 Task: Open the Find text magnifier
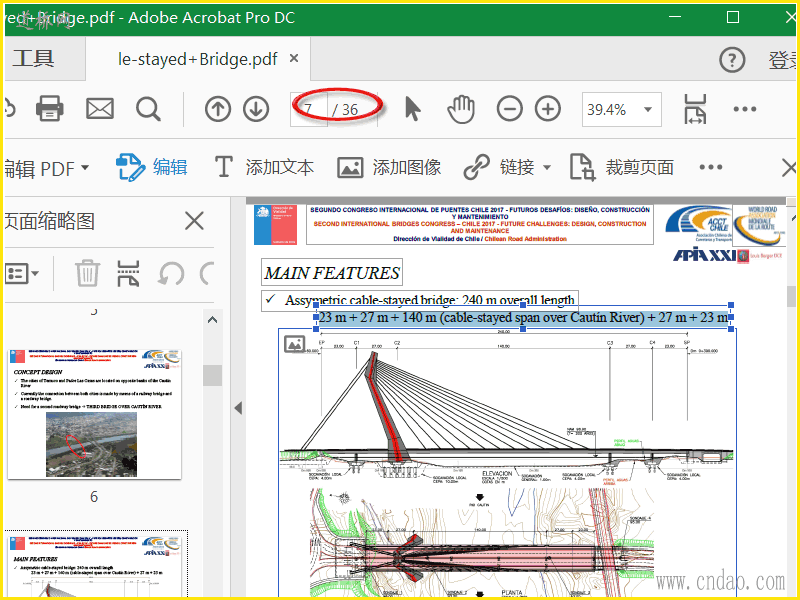click(x=148, y=109)
